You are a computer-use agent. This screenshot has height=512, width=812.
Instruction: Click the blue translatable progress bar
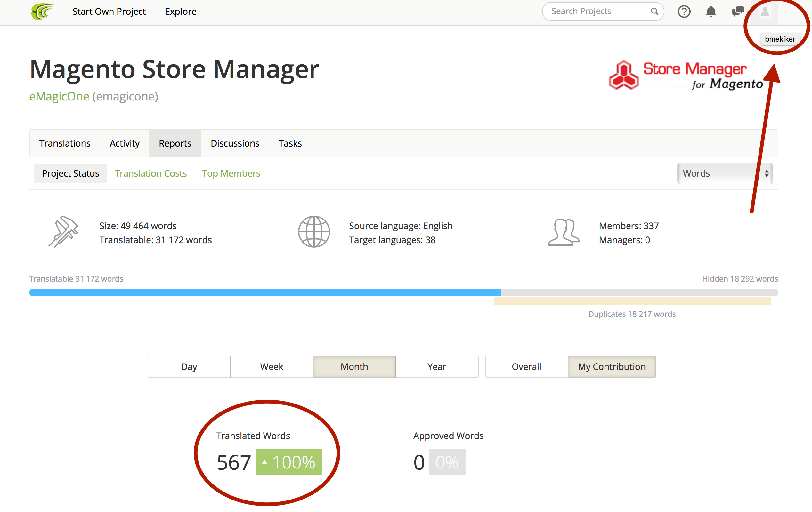tap(265, 292)
